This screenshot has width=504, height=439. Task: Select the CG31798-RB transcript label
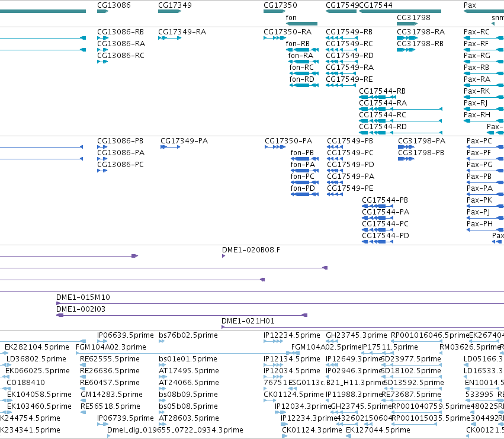coord(420,44)
